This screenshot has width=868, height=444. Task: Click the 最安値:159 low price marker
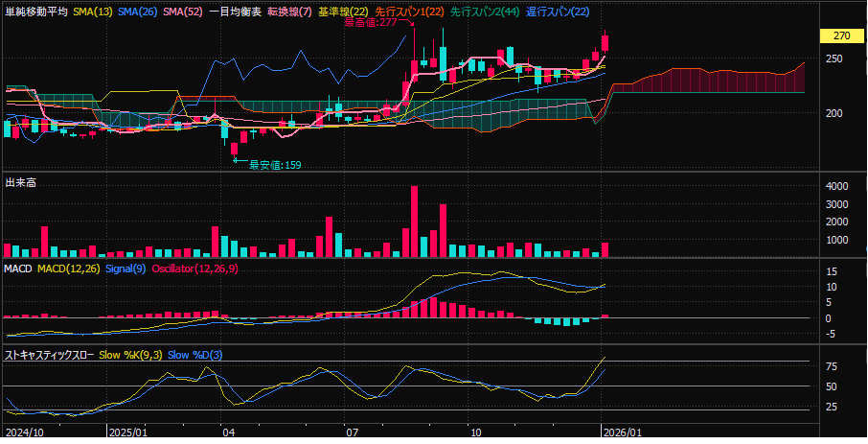pos(275,165)
